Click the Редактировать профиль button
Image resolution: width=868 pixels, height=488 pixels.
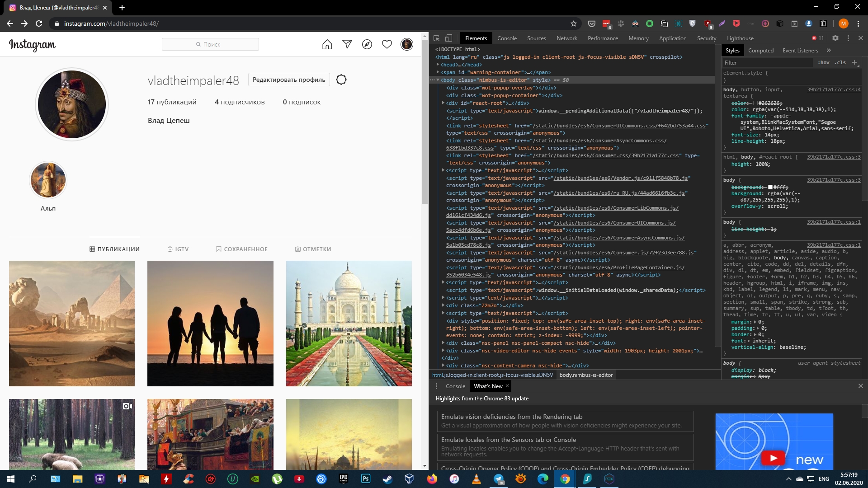click(x=289, y=79)
